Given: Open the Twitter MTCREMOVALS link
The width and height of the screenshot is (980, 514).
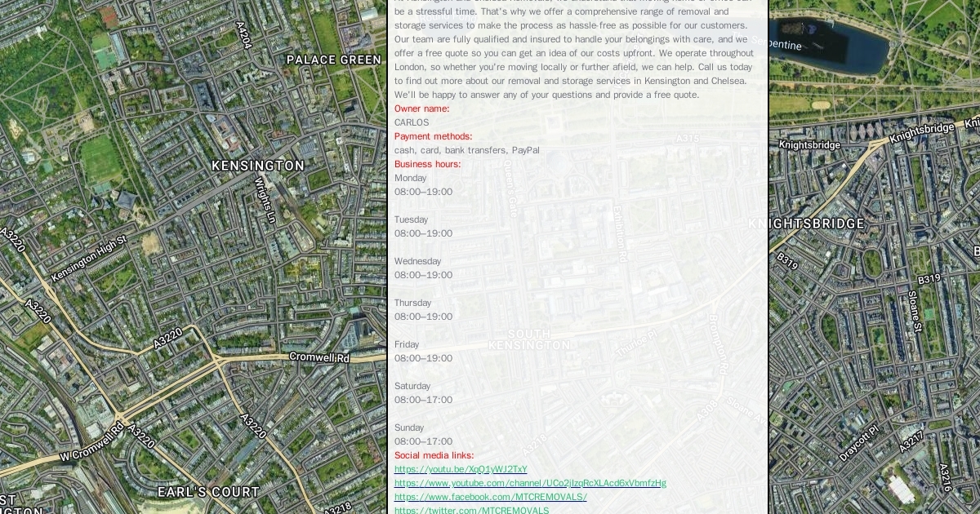Looking at the screenshot, I should click(x=471, y=510).
